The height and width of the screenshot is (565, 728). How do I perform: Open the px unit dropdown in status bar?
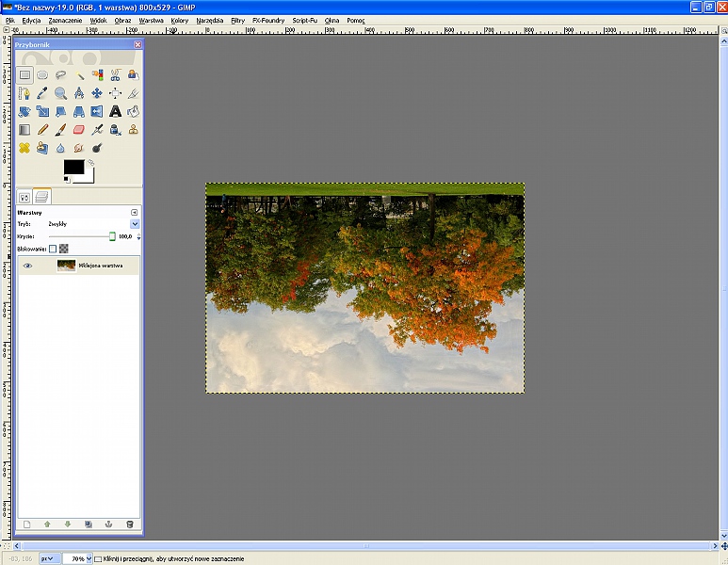(47, 558)
